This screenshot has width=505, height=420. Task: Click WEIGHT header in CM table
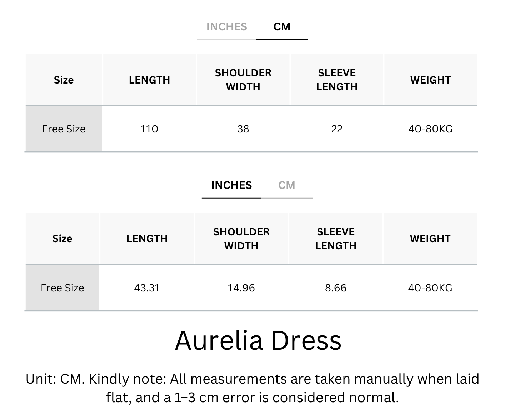click(430, 80)
